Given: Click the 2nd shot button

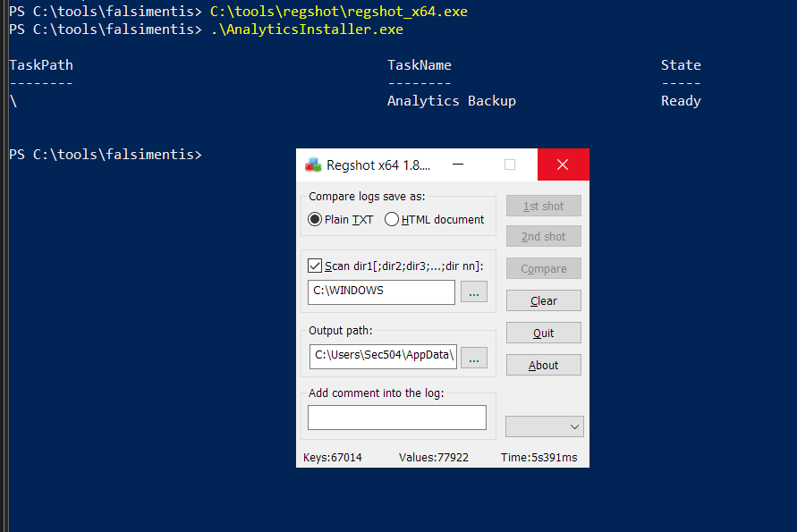Looking at the screenshot, I should 543,236.
